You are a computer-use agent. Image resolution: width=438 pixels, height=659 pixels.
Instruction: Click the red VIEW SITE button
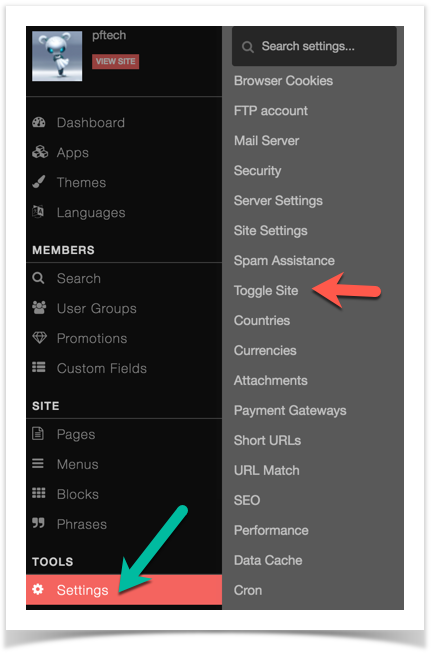115,61
